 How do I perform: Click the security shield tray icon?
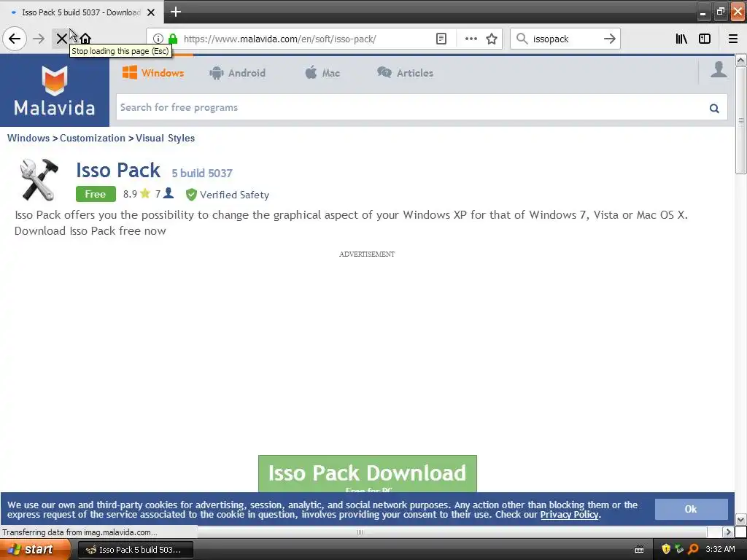(666, 549)
